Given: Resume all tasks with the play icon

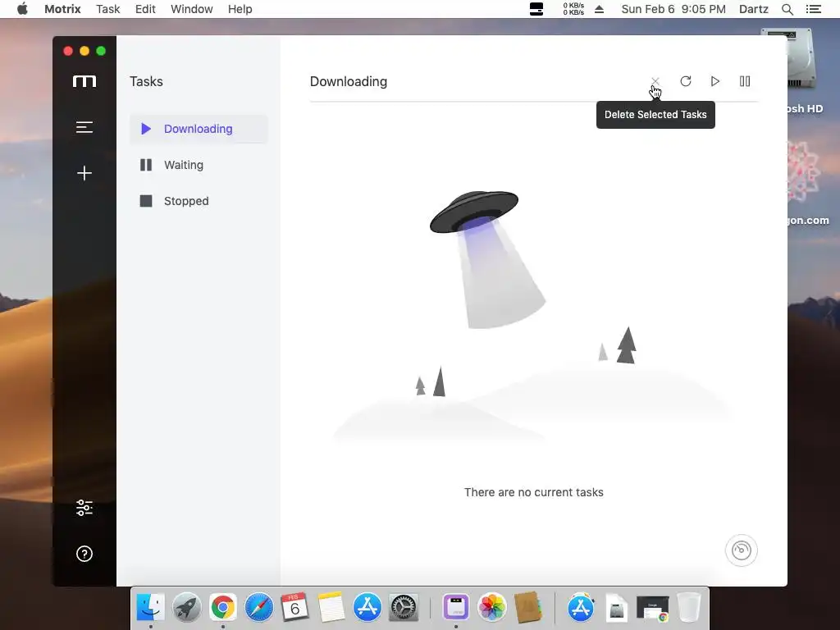Looking at the screenshot, I should pyautogui.click(x=715, y=81).
